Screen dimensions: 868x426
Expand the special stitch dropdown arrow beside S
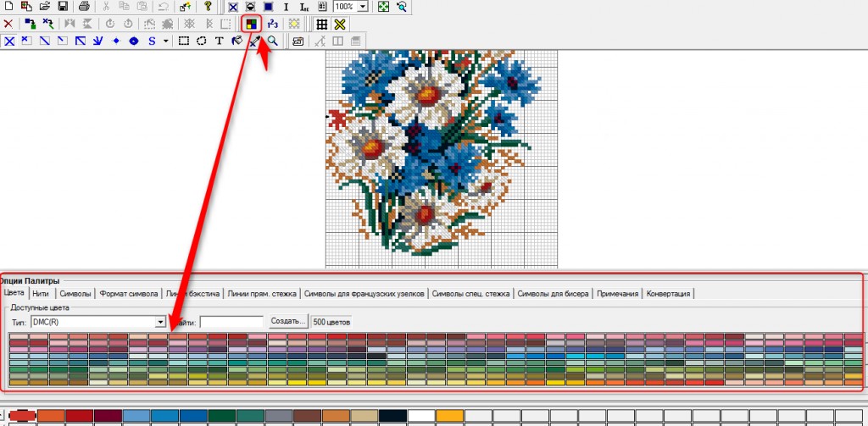tap(165, 41)
